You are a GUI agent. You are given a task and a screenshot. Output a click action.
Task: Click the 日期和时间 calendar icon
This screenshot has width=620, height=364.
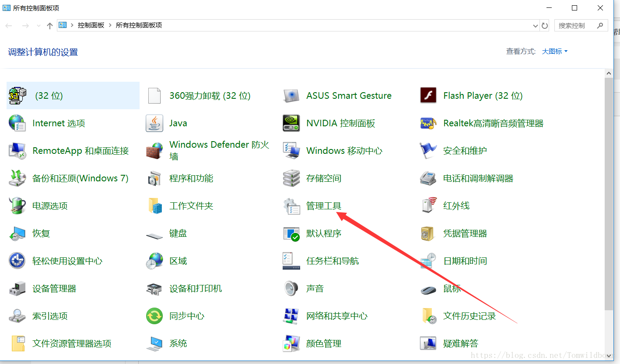point(428,261)
